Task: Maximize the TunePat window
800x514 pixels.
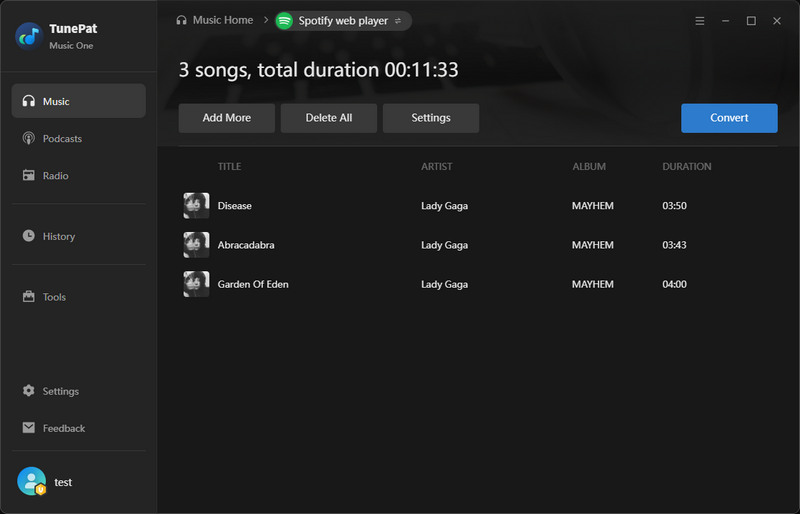Action: point(751,21)
